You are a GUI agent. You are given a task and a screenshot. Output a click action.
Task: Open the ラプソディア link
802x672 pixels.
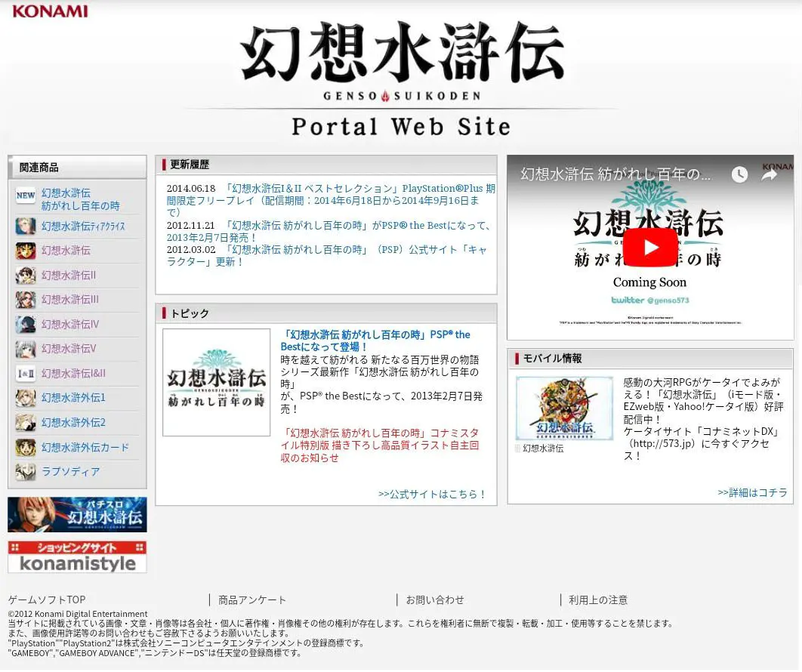tap(70, 471)
